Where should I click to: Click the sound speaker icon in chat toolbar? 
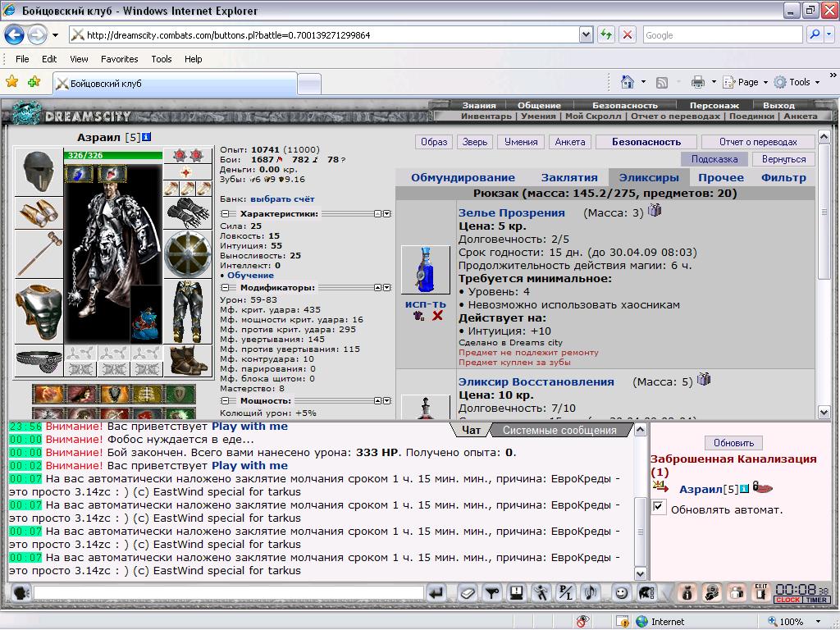point(591,593)
